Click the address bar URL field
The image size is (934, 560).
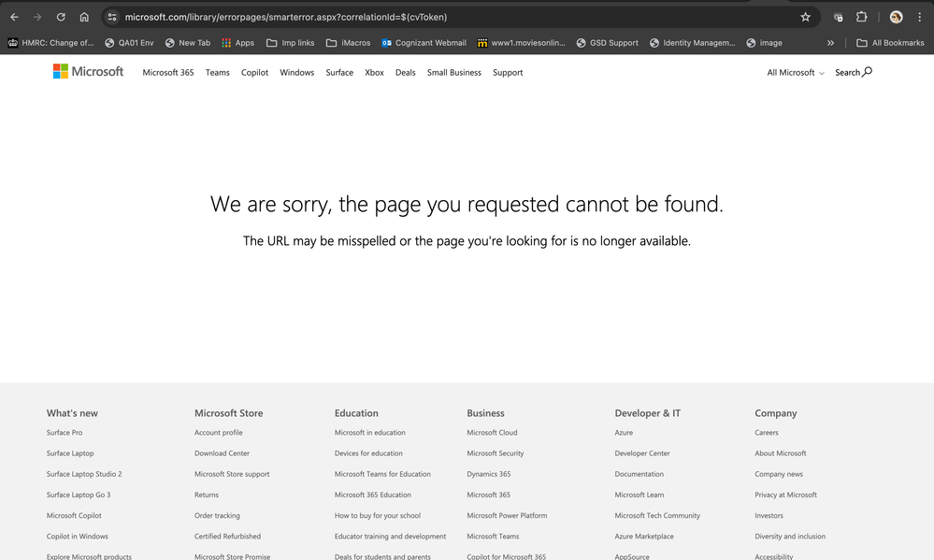coord(280,16)
